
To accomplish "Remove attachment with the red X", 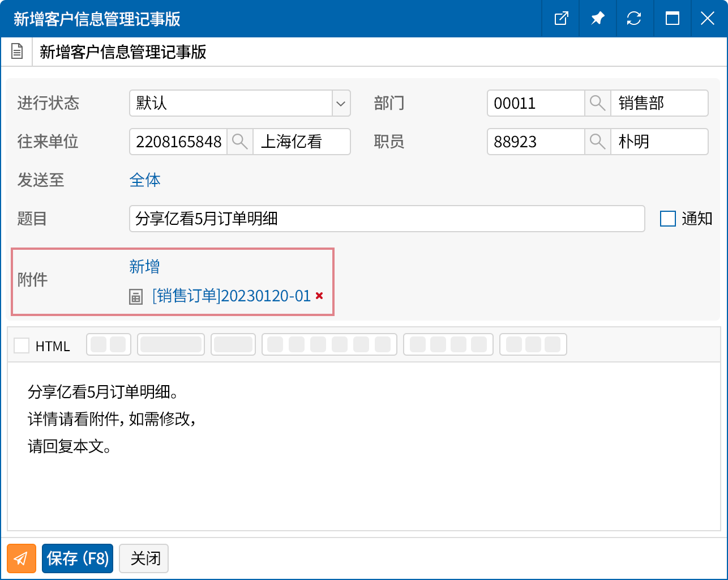I will click(319, 296).
